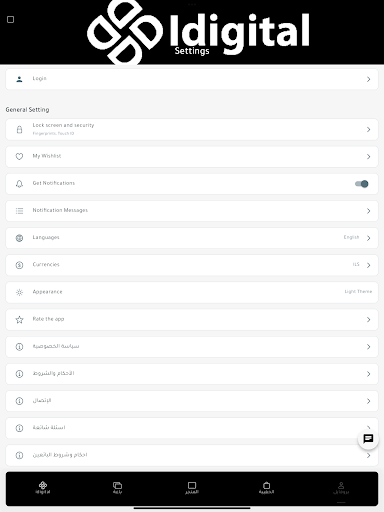The width and height of the screenshot is (384, 512).
Task: Click the square checkbox icon in header
Action: [x=11, y=19]
